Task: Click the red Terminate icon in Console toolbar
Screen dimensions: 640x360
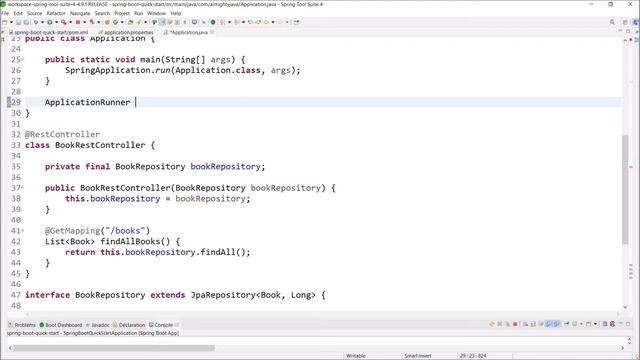Action: click(516, 324)
